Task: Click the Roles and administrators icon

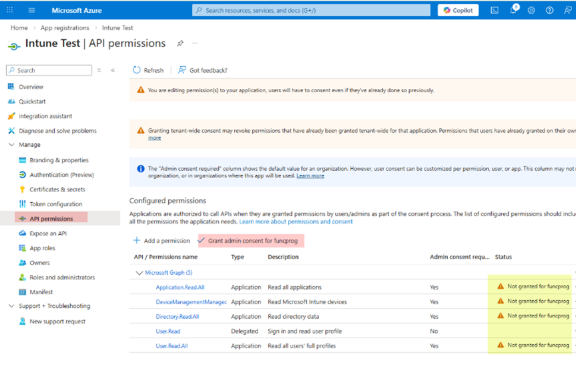Action: (22, 277)
